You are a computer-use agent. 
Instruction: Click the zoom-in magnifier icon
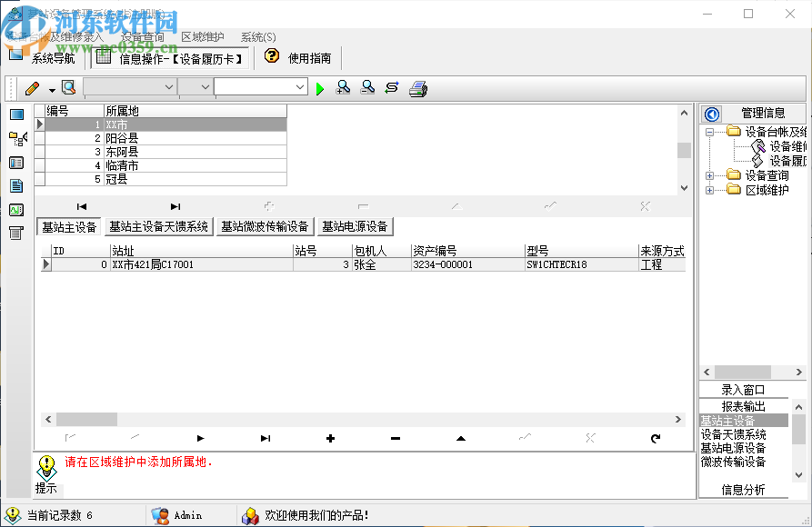(343, 88)
